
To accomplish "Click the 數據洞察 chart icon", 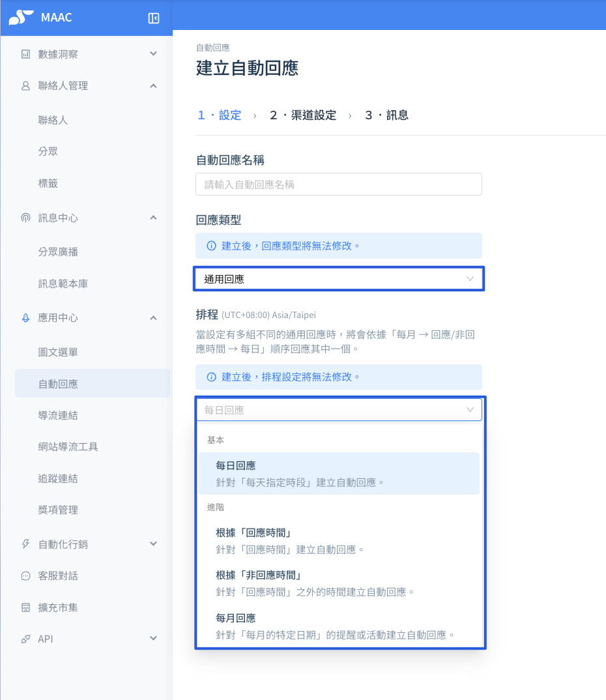I will pos(26,54).
